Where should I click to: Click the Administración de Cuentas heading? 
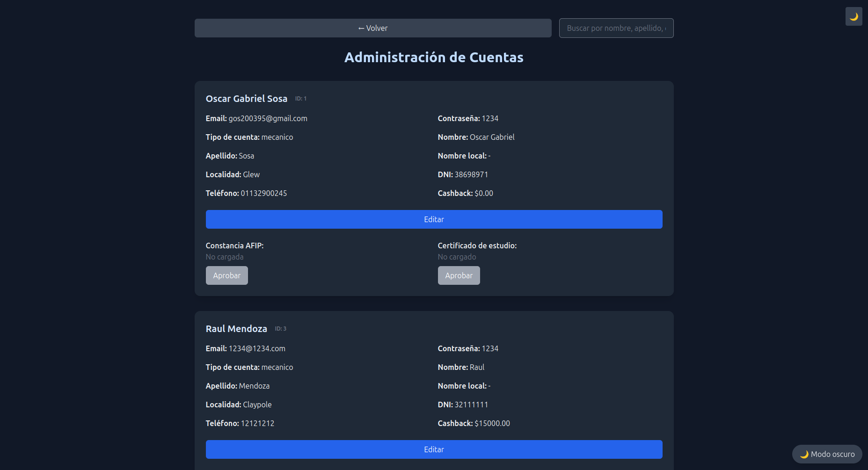(x=434, y=57)
